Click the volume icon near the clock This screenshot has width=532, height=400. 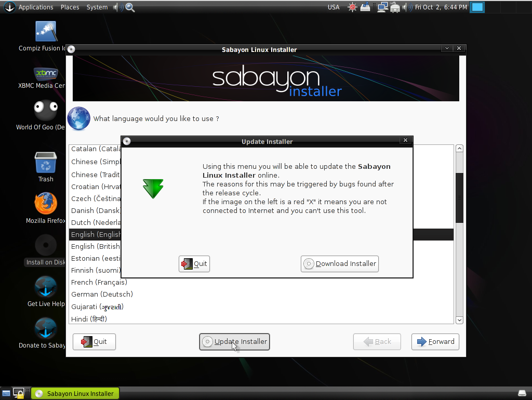click(406, 7)
